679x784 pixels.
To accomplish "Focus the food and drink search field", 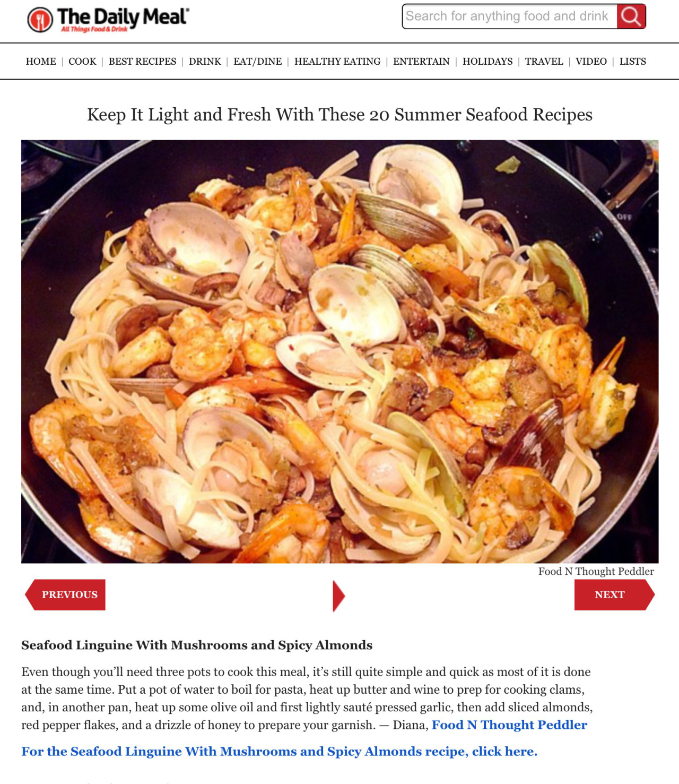I will click(x=509, y=16).
